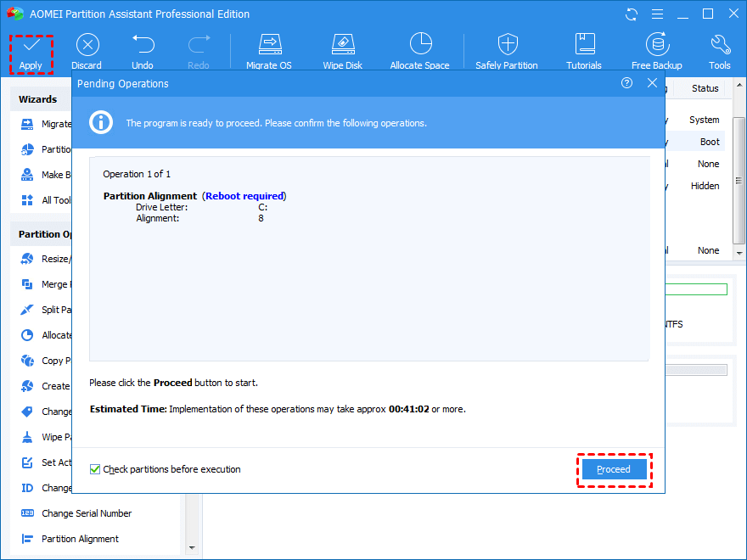The image size is (747, 560).
Task: Choose the Split Partition operation
Action: click(x=46, y=310)
